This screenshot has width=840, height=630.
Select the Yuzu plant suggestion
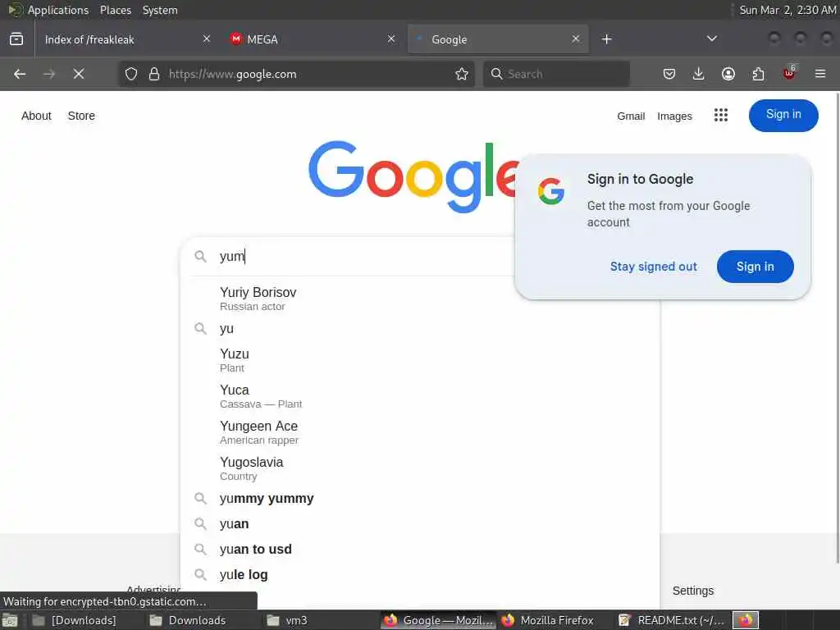point(420,360)
